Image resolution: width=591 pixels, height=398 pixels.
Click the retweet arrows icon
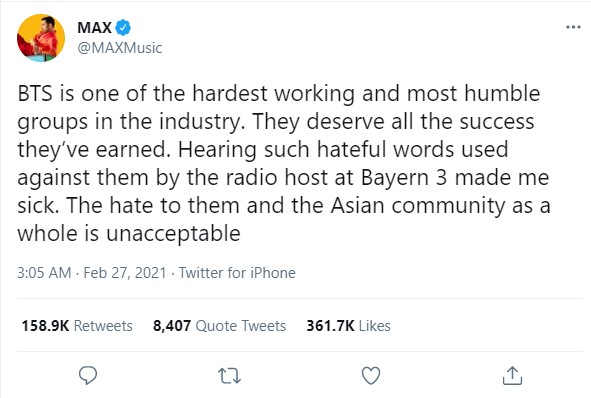(230, 376)
